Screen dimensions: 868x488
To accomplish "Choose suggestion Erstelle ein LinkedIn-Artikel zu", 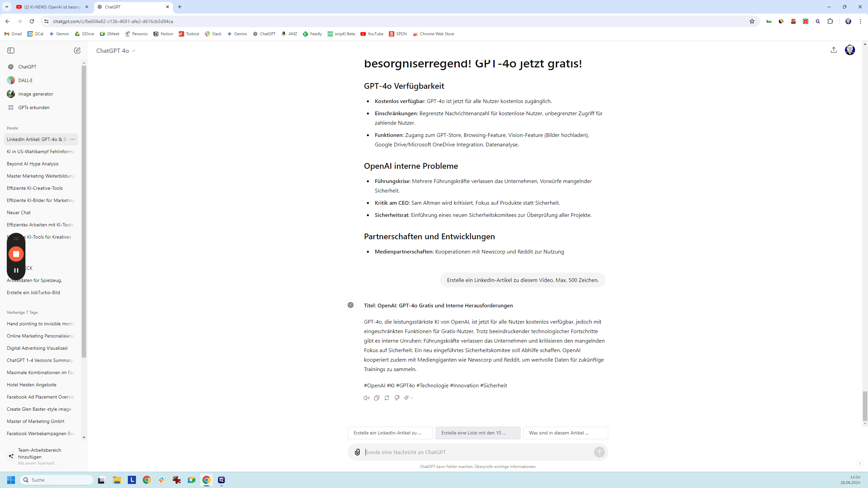I will pyautogui.click(x=390, y=433).
